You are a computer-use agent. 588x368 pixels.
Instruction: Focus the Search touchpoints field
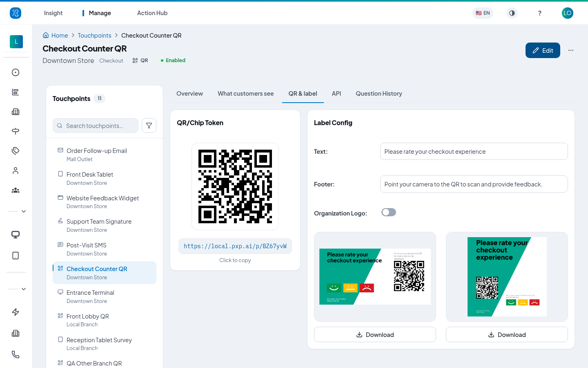[x=96, y=126]
